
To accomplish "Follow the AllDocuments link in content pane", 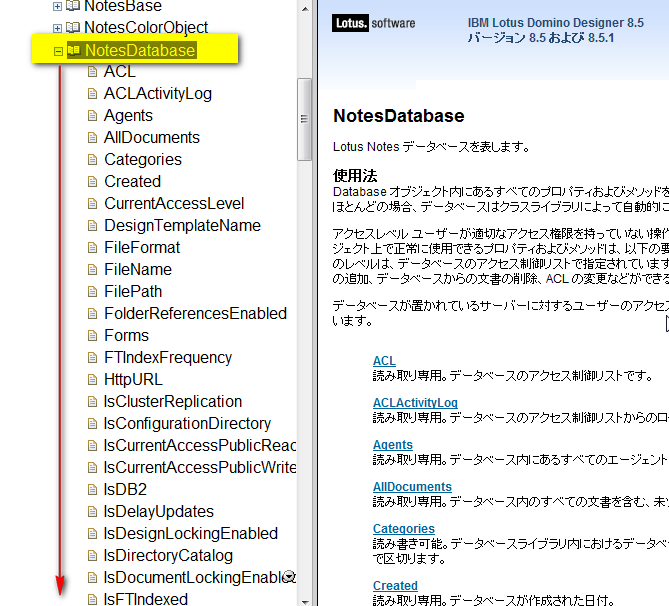I will pos(412,487).
